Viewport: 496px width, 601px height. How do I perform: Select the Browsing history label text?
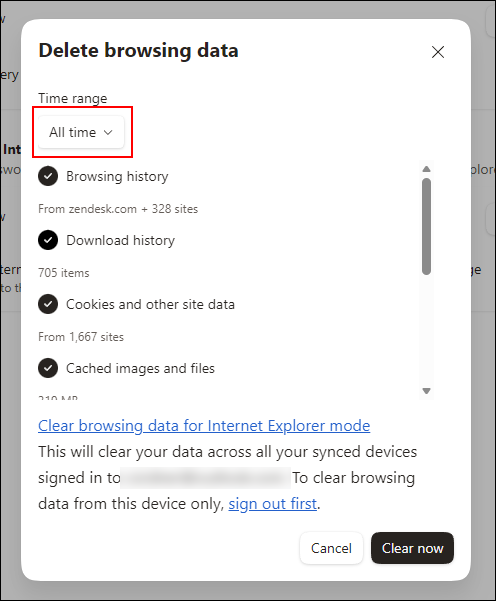(117, 176)
